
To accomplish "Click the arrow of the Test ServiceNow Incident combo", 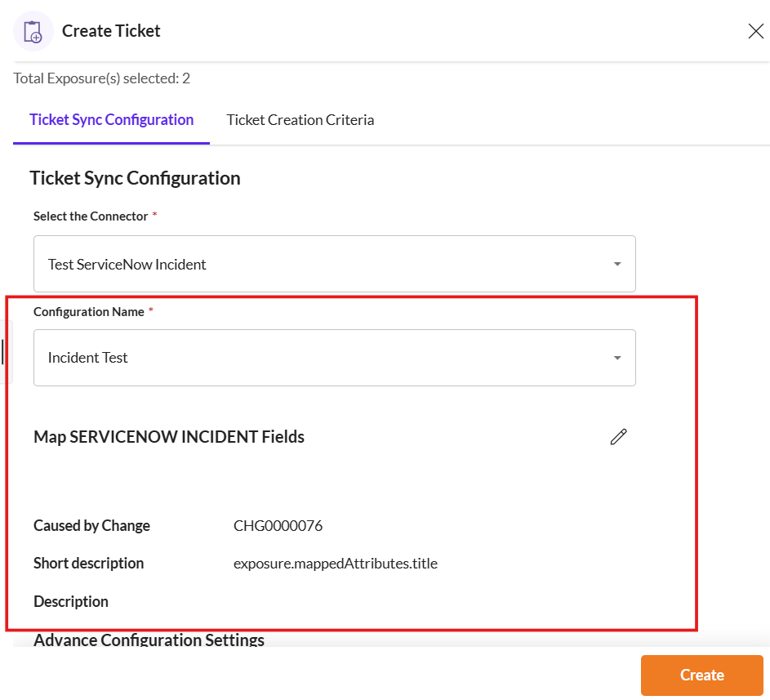I will (x=617, y=265).
